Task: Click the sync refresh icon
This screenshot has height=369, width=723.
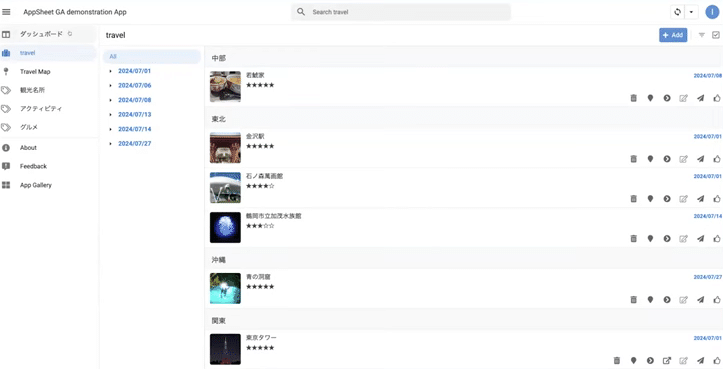Action: tap(677, 12)
